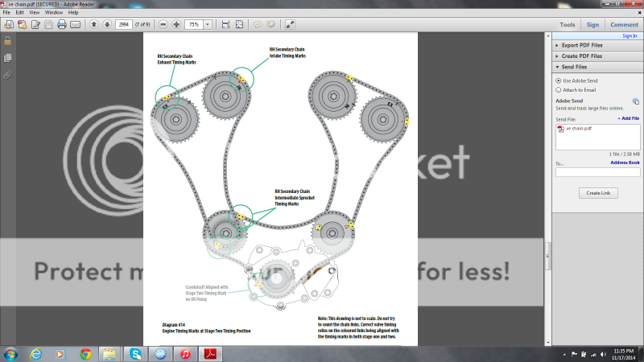Click the Add File link
Image resolution: width=644 pixels, height=362 pixels.
point(629,118)
